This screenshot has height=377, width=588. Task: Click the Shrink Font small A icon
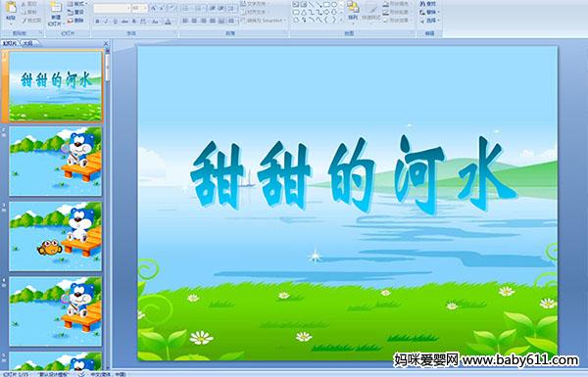coord(163,8)
